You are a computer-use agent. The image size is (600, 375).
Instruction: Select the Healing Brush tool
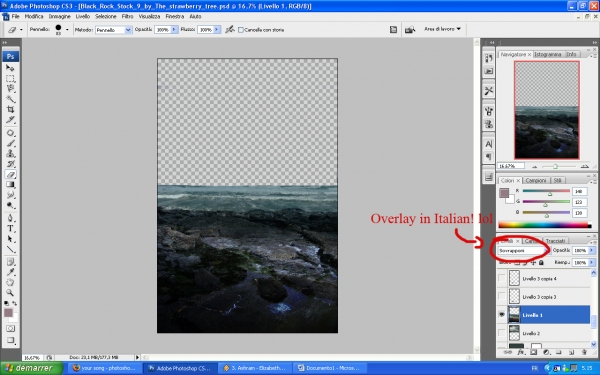point(10,133)
